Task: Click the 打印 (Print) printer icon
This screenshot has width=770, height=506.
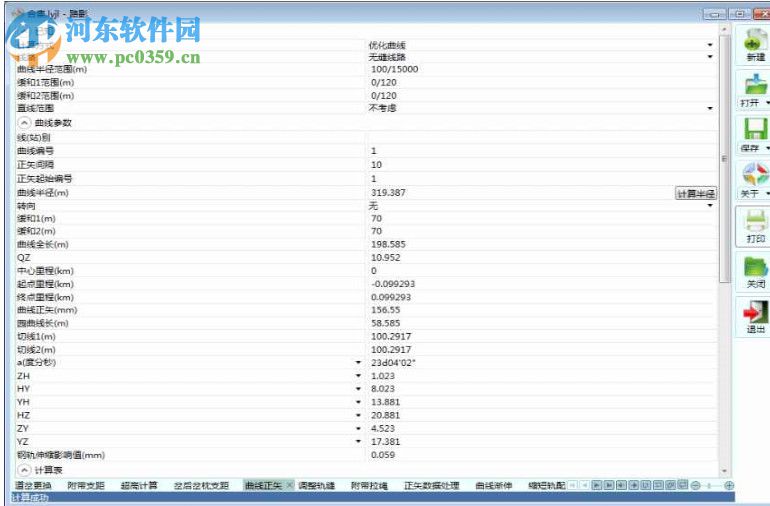Action: 755,221
